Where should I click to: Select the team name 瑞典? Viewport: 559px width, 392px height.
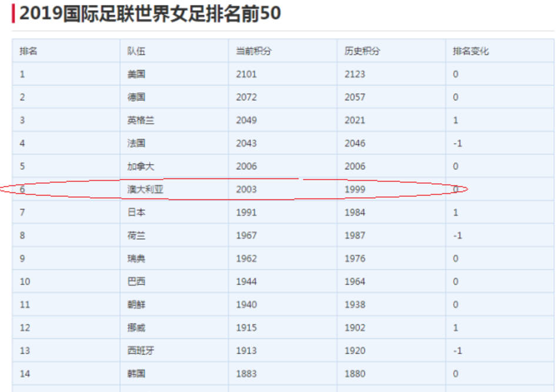(136, 258)
